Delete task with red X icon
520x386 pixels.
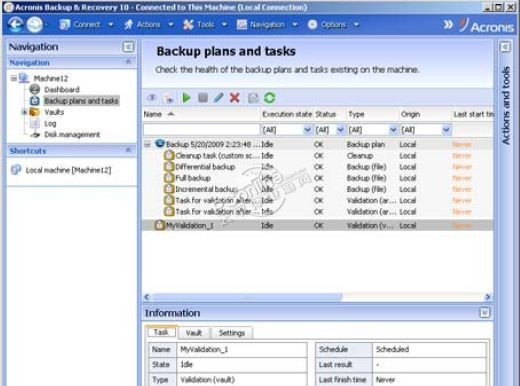tap(235, 98)
